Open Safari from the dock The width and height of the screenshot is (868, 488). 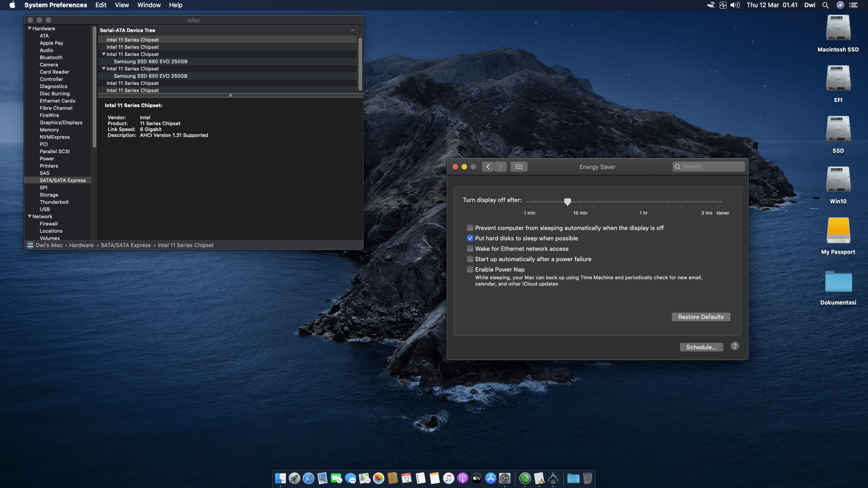click(x=308, y=478)
